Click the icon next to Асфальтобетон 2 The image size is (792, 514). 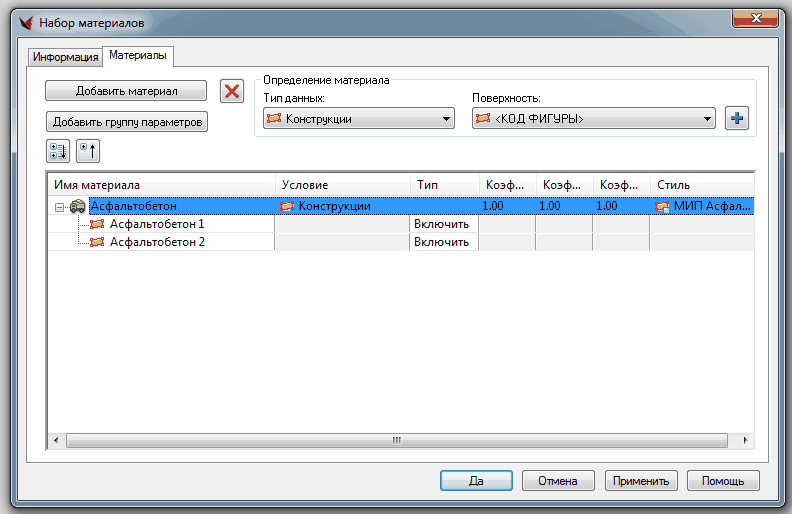[97, 242]
